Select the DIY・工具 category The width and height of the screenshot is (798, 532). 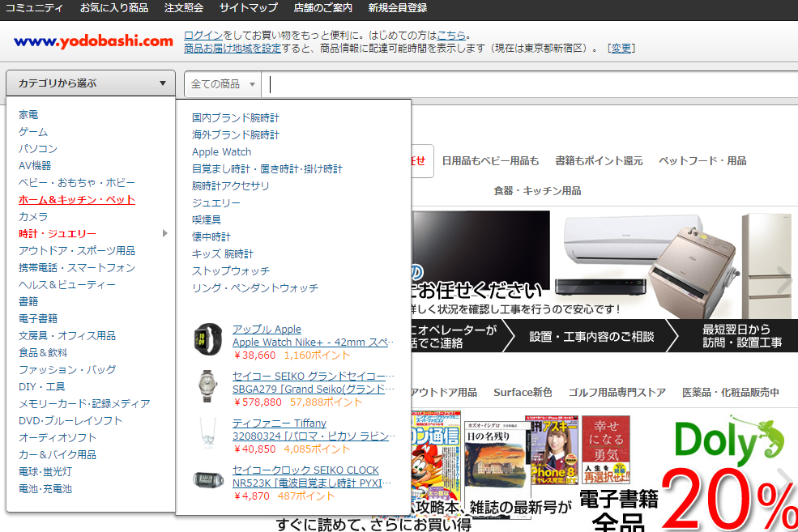42,386
